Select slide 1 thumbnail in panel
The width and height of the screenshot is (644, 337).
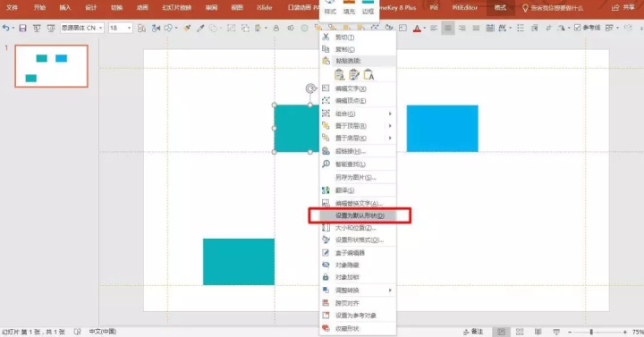(51, 66)
